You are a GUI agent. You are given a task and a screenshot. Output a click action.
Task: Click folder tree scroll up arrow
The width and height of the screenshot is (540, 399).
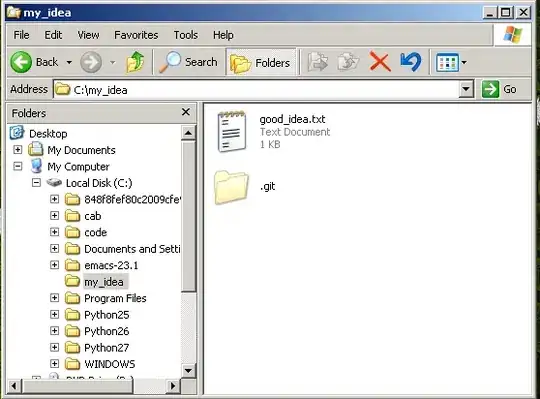[x=188, y=133]
